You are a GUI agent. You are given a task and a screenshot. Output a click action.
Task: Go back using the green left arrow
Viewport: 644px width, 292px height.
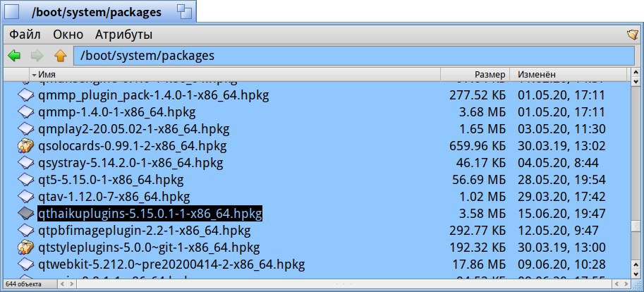tap(14, 56)
